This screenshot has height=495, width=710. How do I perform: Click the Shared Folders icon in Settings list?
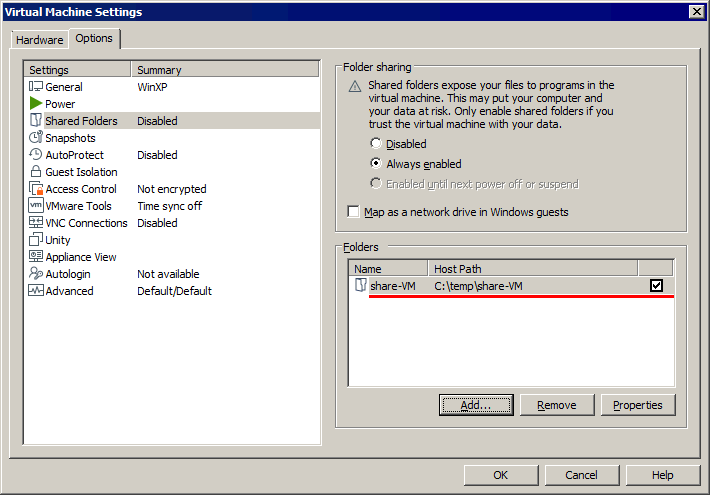[36, 120]
